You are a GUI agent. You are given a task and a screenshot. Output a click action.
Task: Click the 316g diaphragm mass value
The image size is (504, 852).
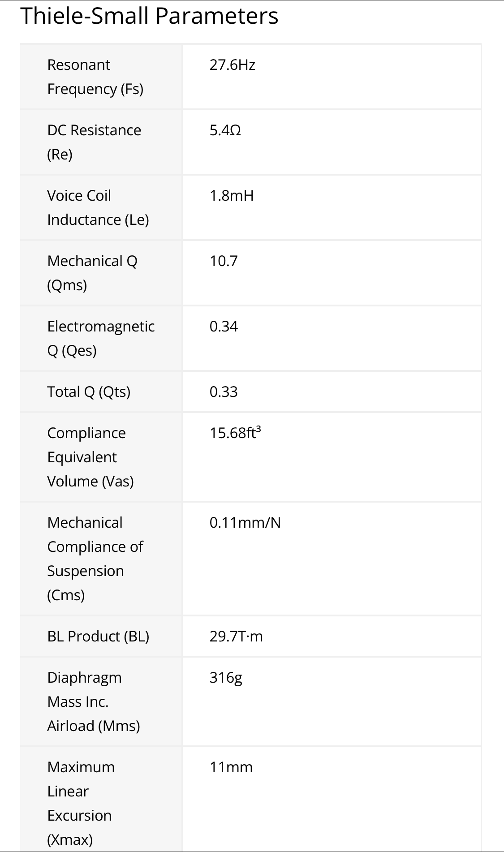[226, 678]
